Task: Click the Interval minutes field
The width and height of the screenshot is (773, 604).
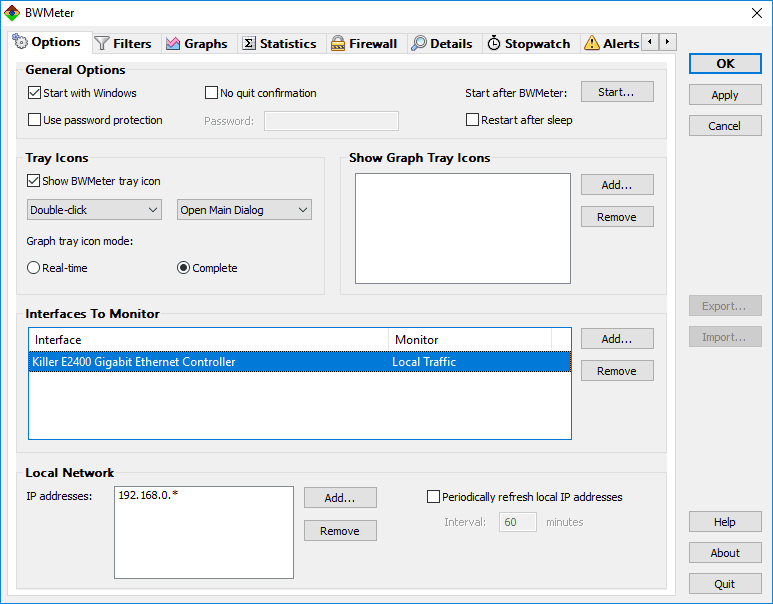Action: coord(518,522)
